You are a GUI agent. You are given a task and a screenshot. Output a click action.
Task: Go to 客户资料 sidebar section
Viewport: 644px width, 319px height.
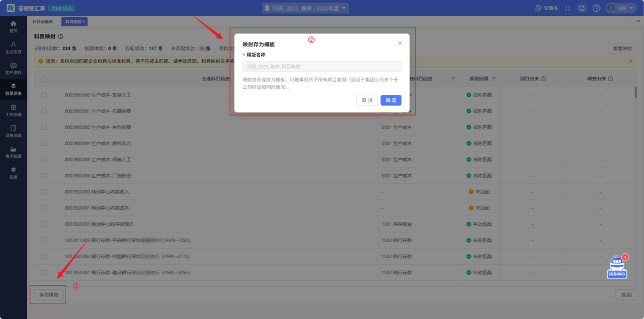pyautogui.click(x=13, y=69)
